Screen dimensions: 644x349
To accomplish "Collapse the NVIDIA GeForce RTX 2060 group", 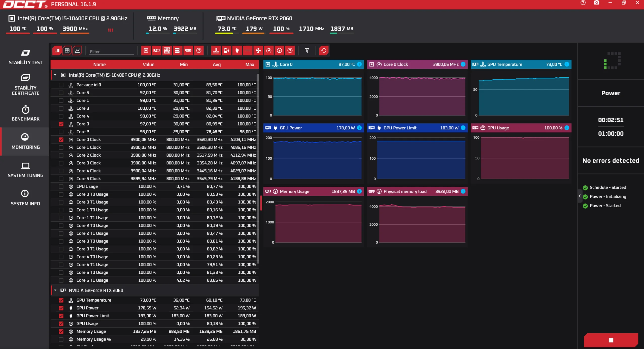I will [x=55, y=290].
